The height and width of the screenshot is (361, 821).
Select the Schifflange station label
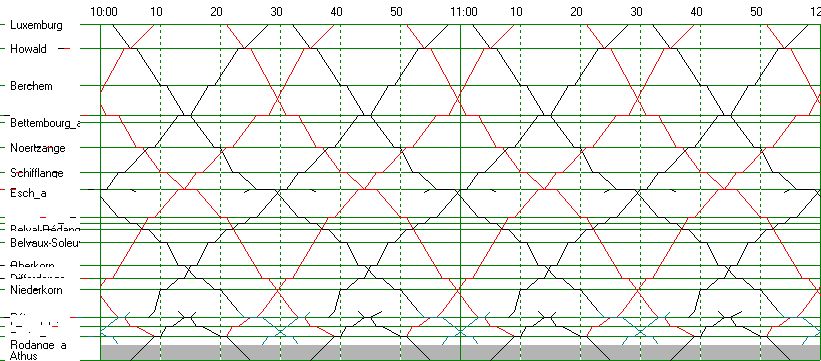(37, 172)
